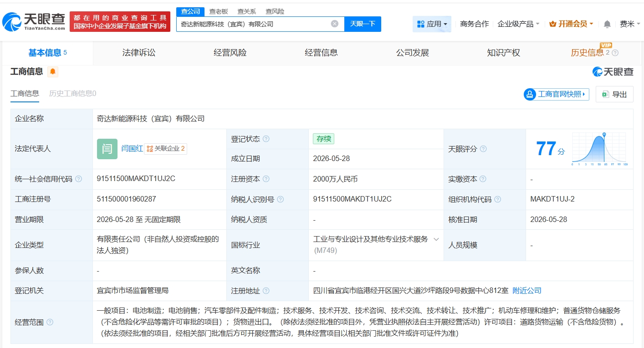Click the 存续 status tag

(323, 139)
